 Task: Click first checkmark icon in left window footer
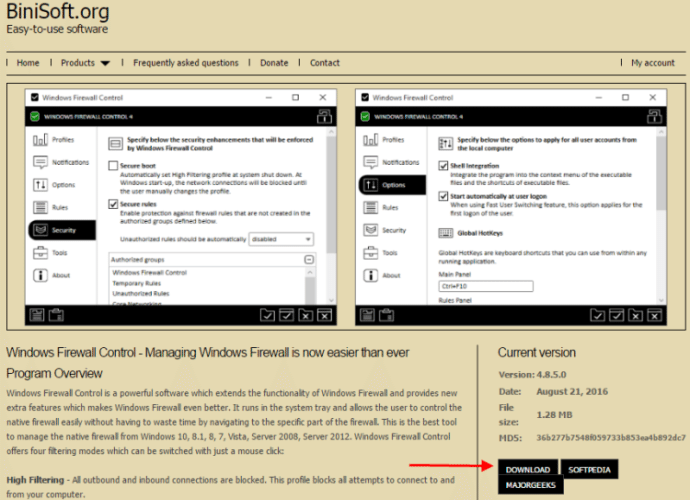click(267, 315)
